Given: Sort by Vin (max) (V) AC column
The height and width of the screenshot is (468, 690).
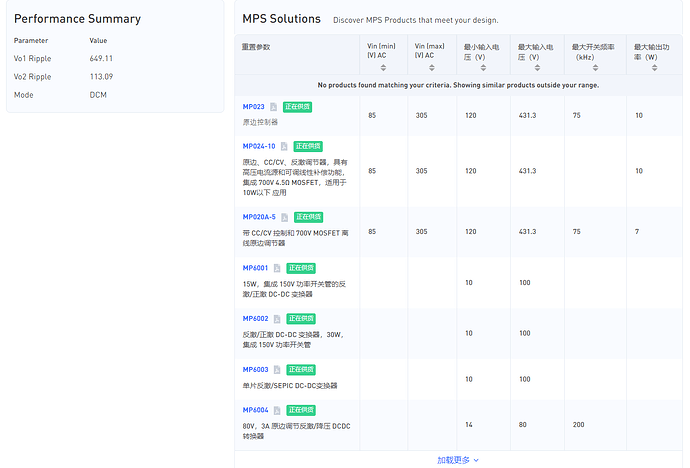Looking at the screenshot, I should (x=432, y=68).
